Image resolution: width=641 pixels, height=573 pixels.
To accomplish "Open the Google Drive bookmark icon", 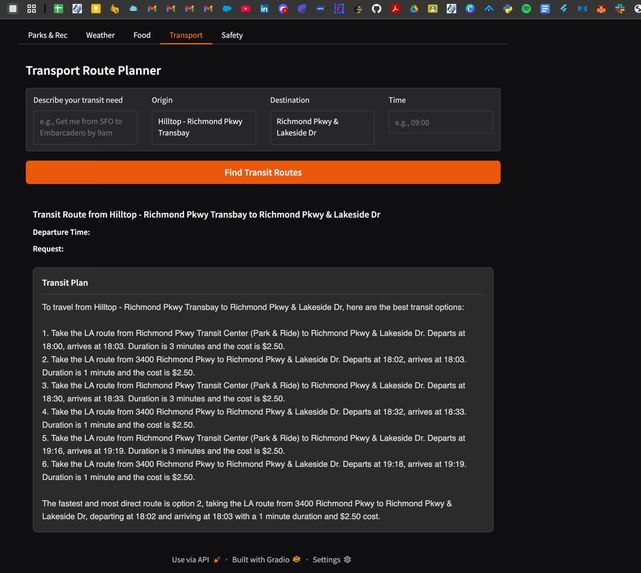I will [414, 9].
